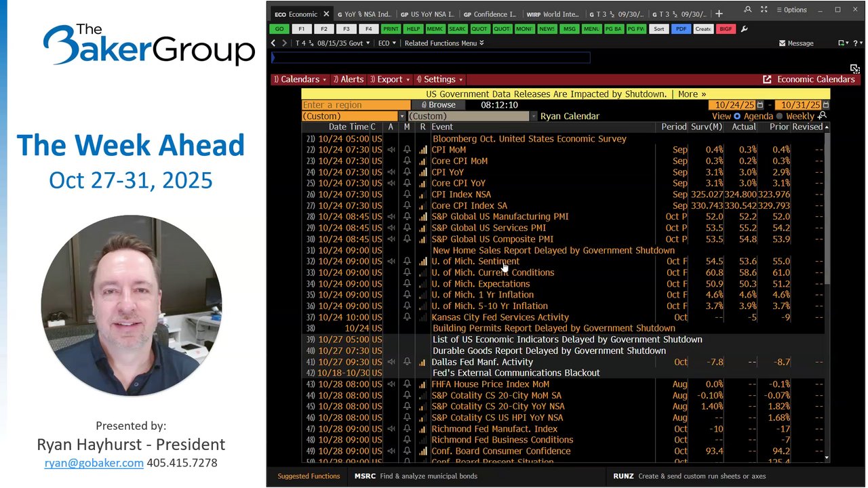Go forward with the right arrow
The height and width of the screenshot is (488, 868).
[285, 43]
